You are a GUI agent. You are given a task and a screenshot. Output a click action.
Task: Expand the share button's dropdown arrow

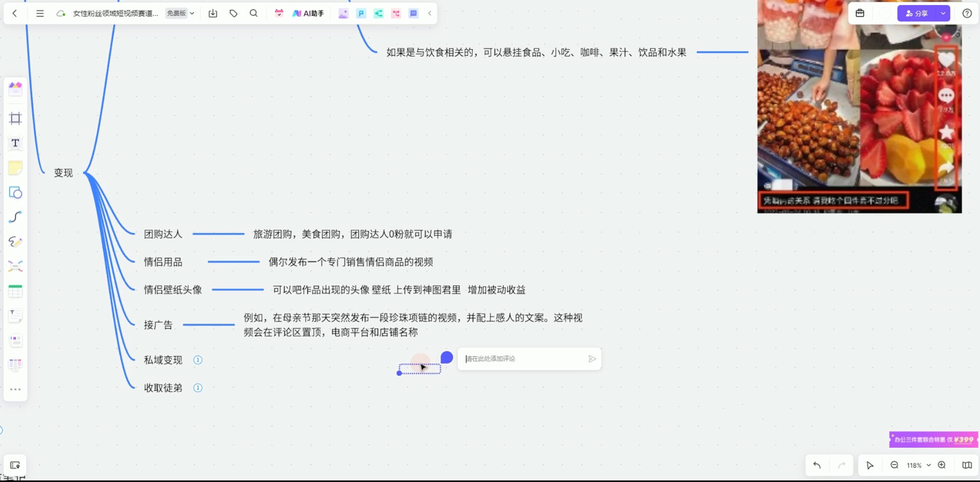coord(942,13)
